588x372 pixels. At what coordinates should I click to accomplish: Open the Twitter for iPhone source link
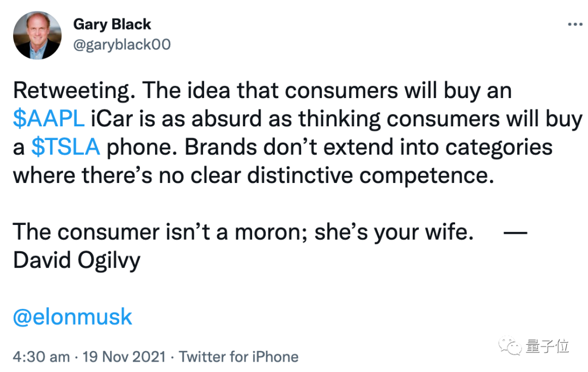(x=238, y=357)
